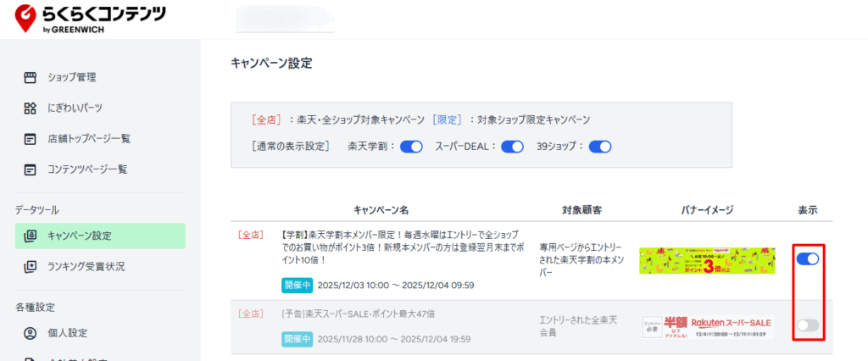Go to コンテンツページ一覧 page

click(87, 169)
